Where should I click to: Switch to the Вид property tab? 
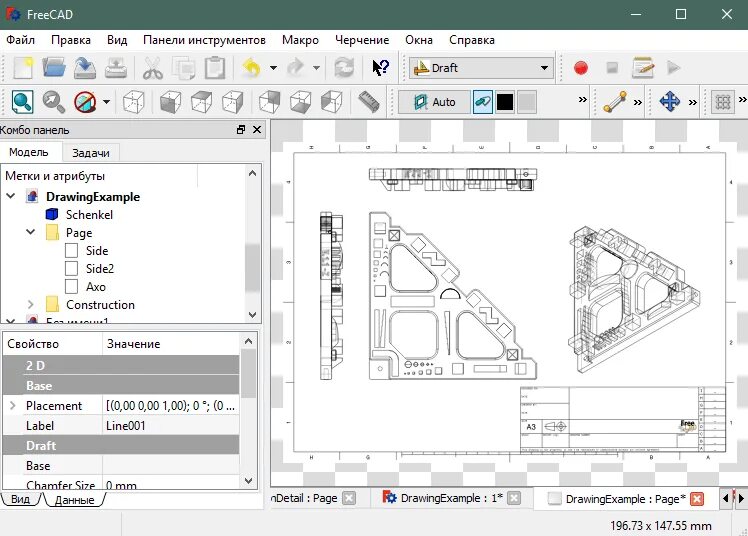coord(20,499)
